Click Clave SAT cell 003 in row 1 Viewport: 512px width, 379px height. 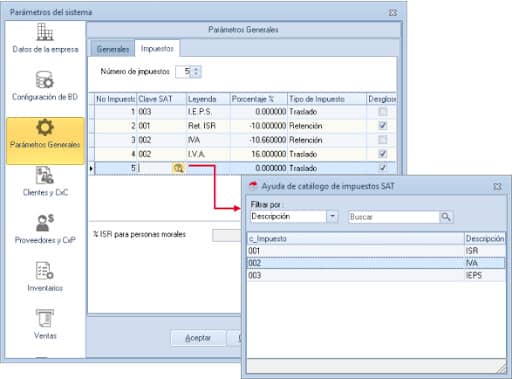click(x=161, y=112)
